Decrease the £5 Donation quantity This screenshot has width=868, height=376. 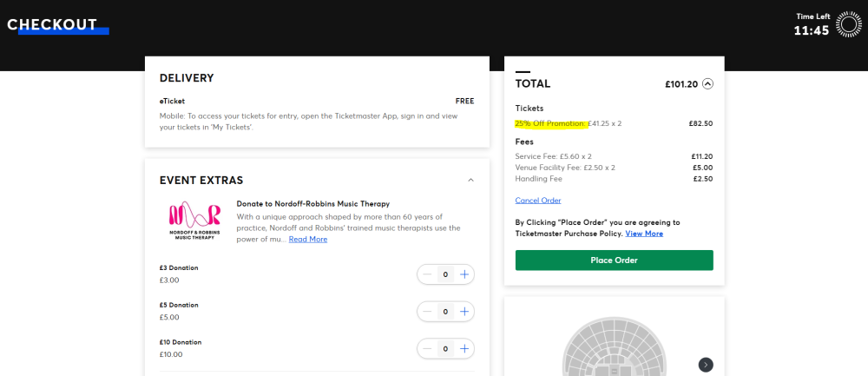[x=427, y=311]
